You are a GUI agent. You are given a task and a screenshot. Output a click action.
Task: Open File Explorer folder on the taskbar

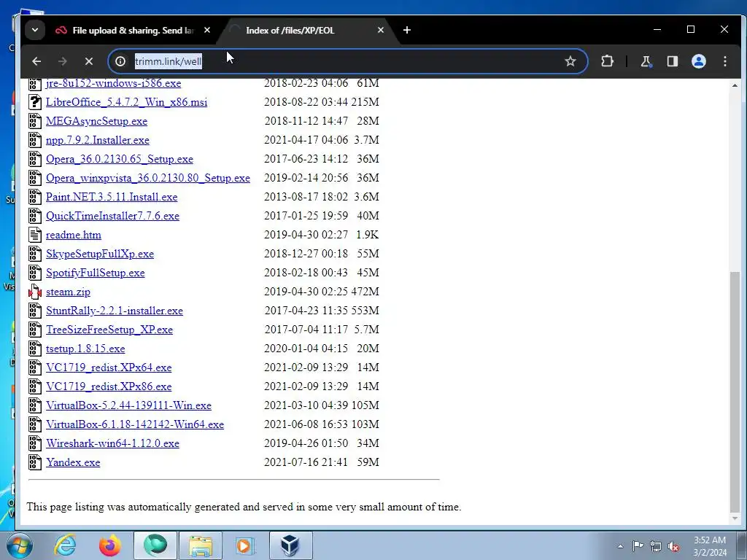point(201,545)
